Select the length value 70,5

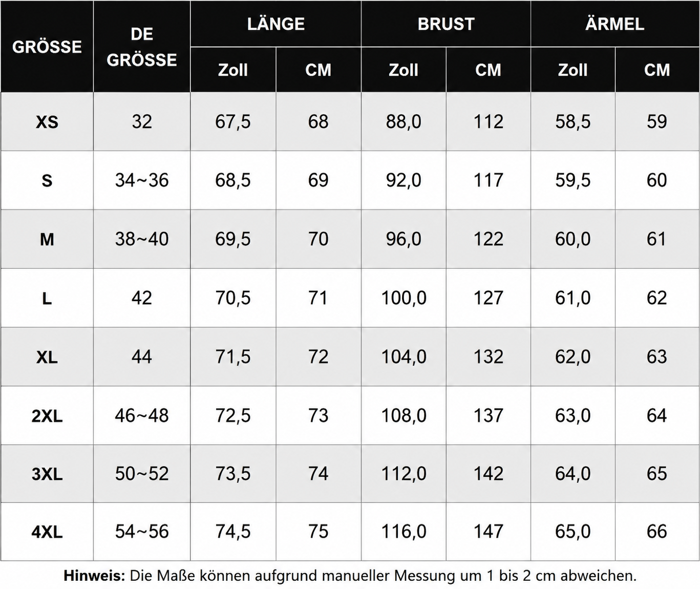click(x=233, y=298)
